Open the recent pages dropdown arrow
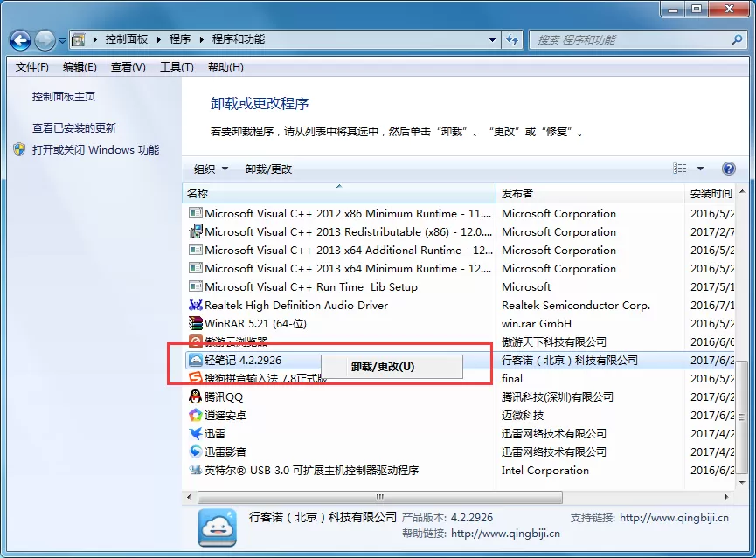 click(62, 41)
